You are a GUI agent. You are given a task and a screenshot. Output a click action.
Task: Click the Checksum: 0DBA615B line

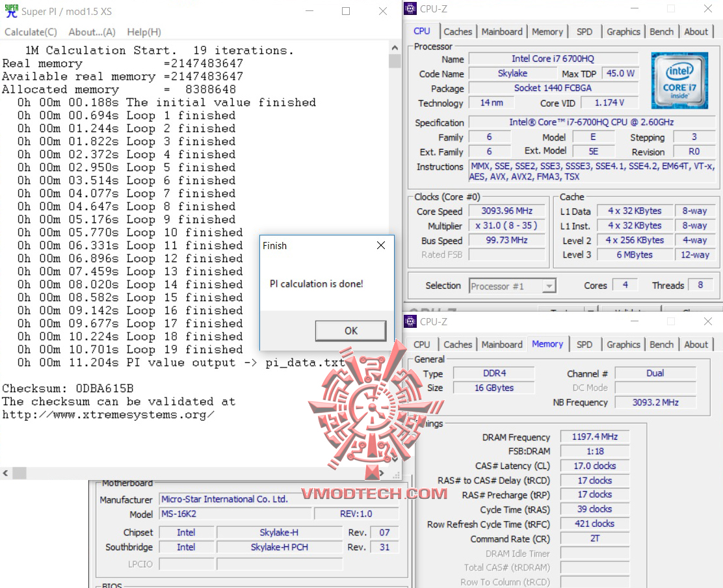tap(68, 389)
